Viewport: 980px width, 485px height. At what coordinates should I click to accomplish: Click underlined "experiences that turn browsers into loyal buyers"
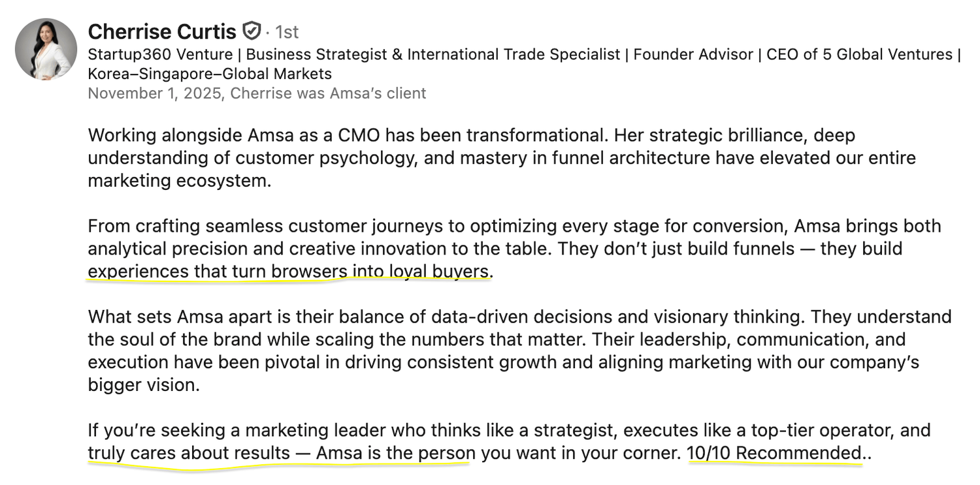click(288, 272)
